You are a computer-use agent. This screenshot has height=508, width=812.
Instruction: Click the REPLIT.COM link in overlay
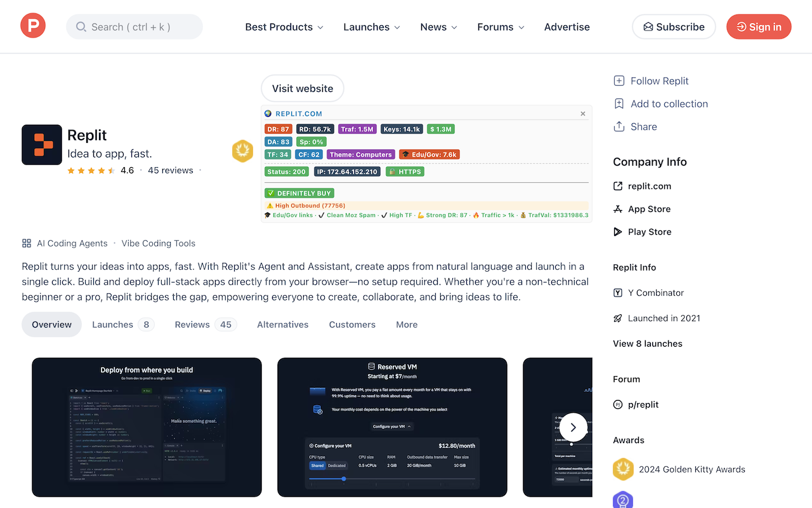(299, 114)
